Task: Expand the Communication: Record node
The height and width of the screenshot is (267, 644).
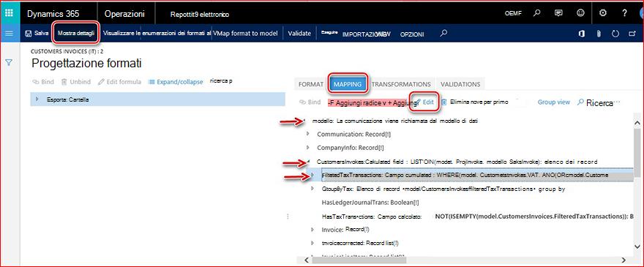Action: click(308, 134)
